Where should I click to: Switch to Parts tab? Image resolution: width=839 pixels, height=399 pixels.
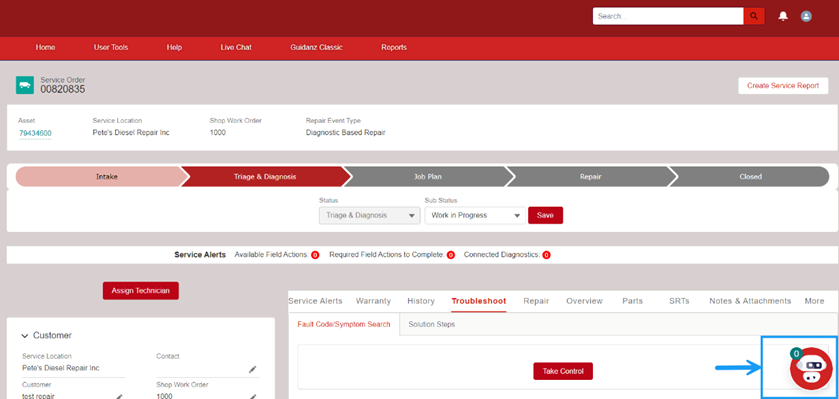click(x=632, y=301)
